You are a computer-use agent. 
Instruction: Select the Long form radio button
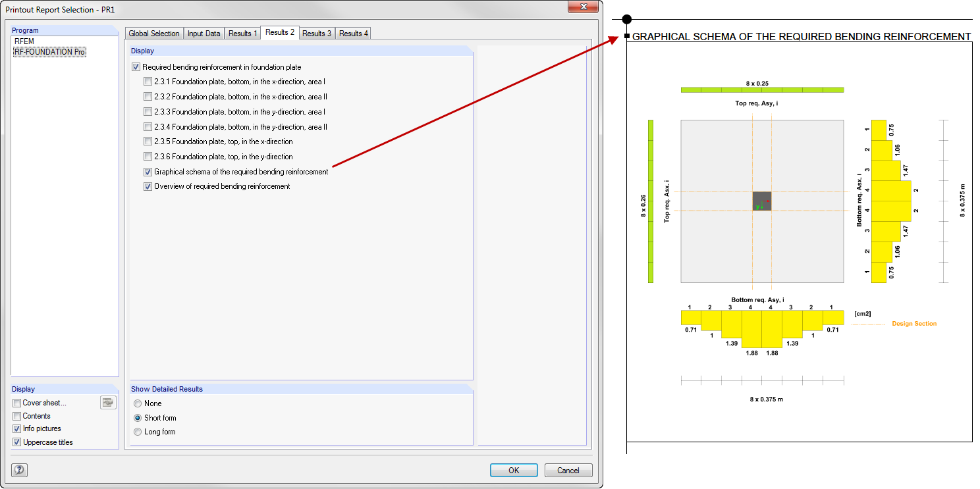(x=138, y=431)
